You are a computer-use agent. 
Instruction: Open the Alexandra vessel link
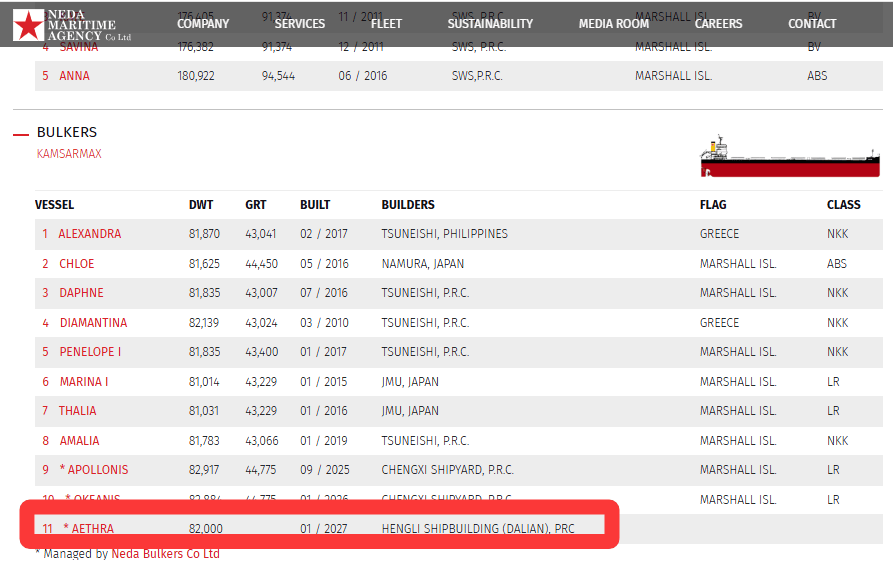[x=89, y=234]
